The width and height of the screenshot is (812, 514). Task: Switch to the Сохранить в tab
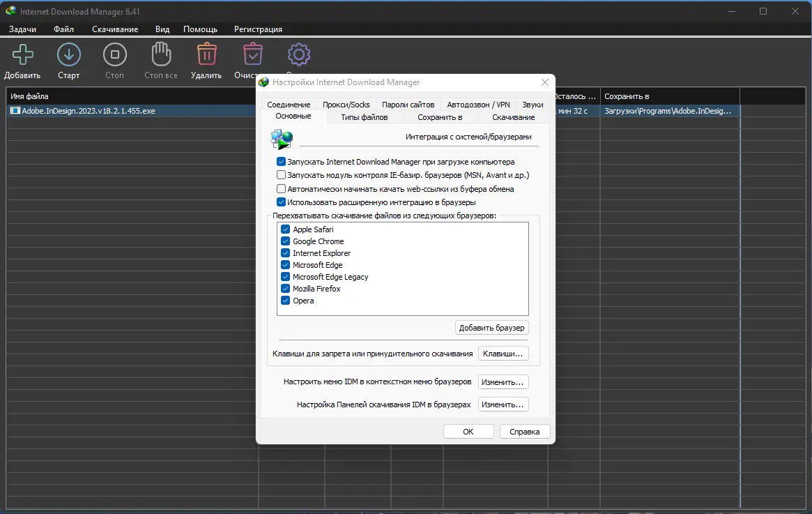440,117
